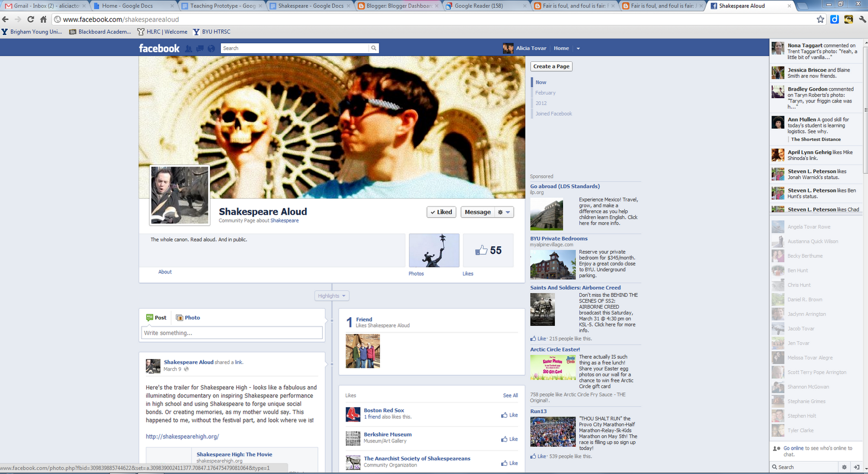This screenshot has width=868, height=474.
Task: Open Go abroad (LDS Standards) ad
Action: pyautogui.click(x=565, y=186)
